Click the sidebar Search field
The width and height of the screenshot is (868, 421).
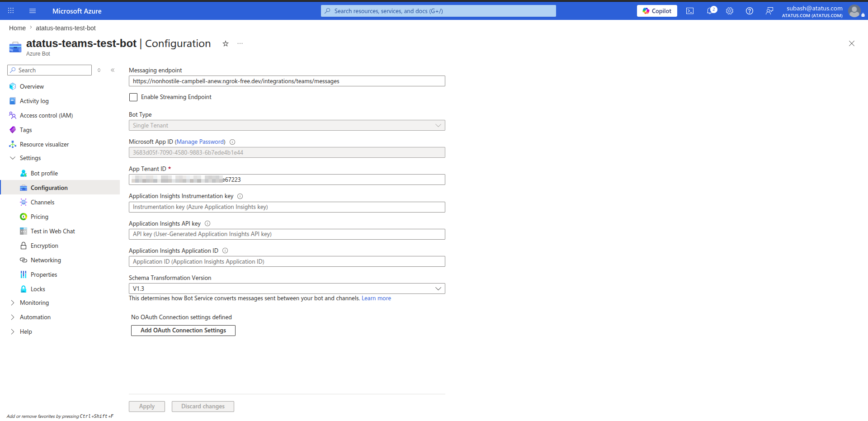pyautogui.click(x=50, y=70)
